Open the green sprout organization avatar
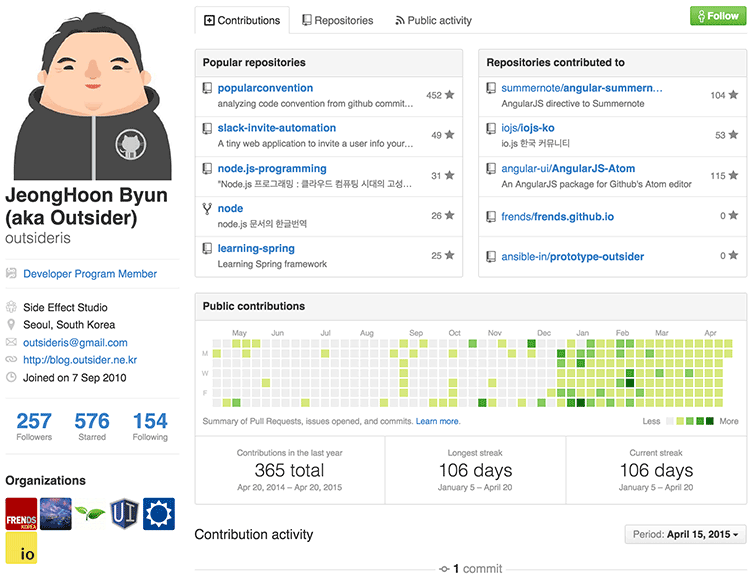This screenshot has height=579, width=750. point(90,514)
